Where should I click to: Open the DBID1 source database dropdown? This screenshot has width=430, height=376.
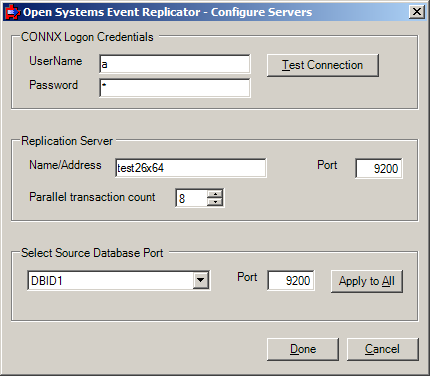click(201, 280)
